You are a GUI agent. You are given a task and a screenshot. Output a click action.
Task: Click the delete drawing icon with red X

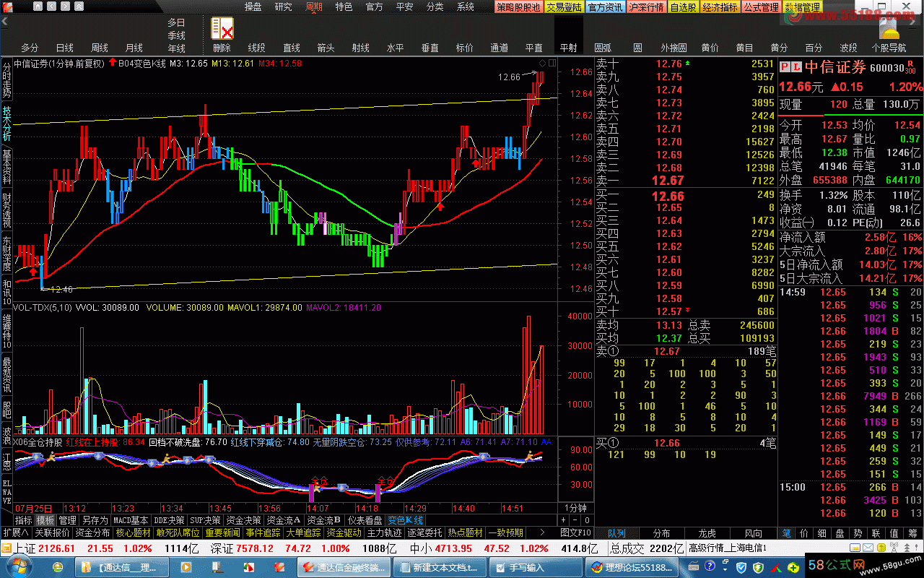[222, 28]
